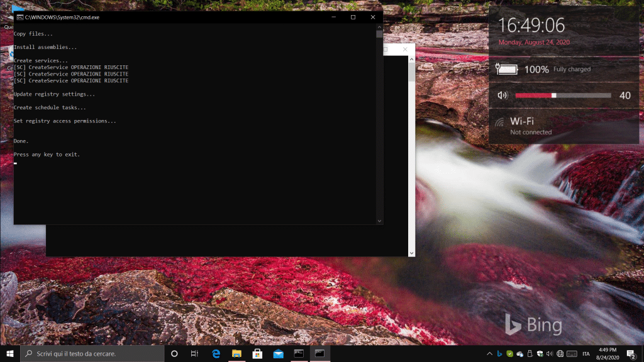Maximize the cmd.exe window

coord(353,18)
